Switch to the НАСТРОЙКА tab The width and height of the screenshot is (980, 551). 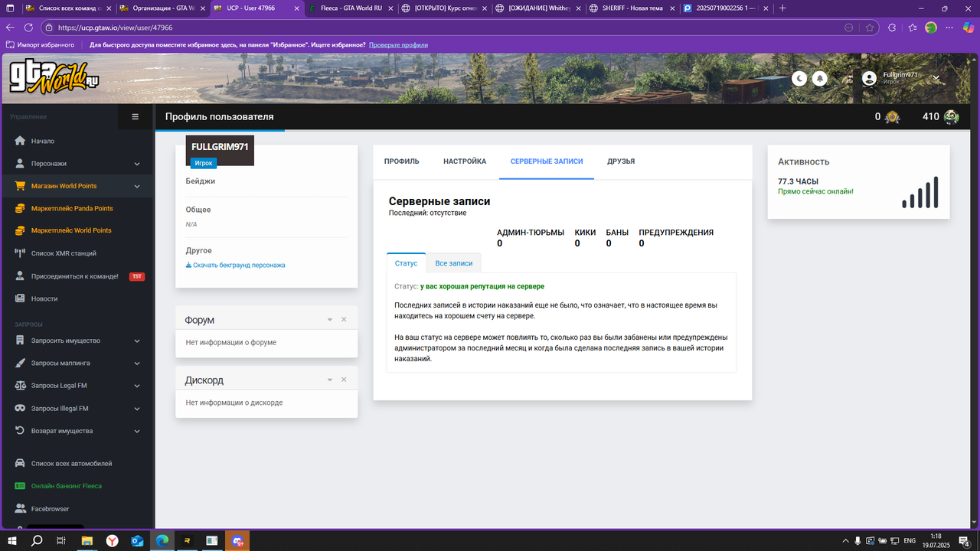(x=465, y=161)
